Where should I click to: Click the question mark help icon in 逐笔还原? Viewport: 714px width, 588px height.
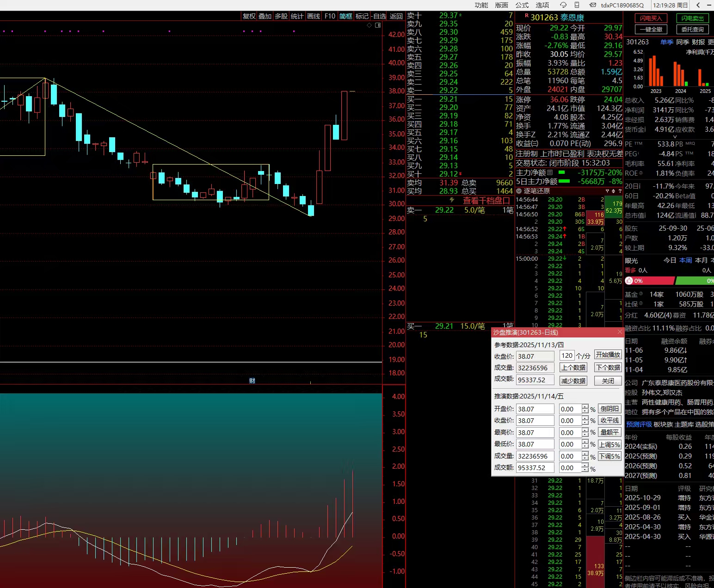620,191
